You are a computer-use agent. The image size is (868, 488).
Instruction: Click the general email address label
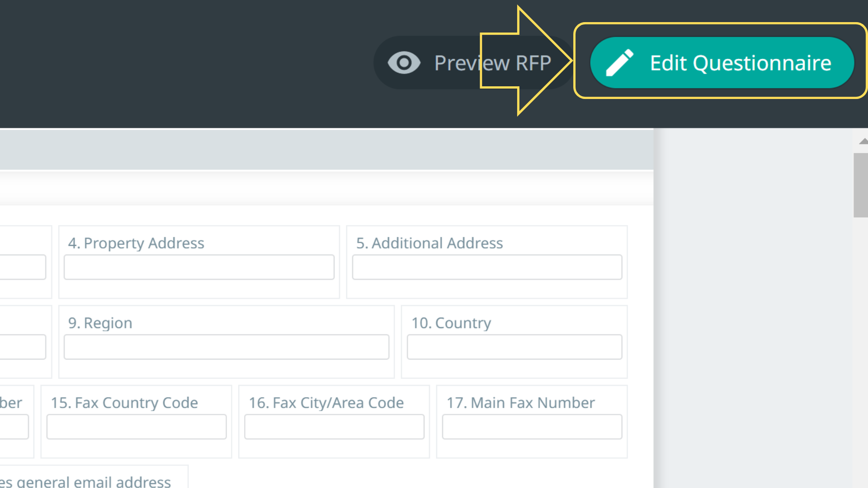coord(86,482)
